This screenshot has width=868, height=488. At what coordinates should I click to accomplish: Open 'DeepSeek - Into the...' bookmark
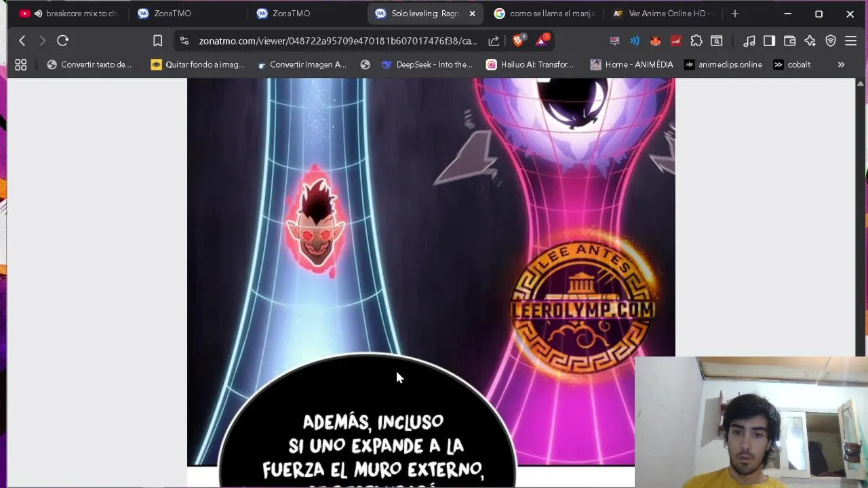[x=427, y=64]
